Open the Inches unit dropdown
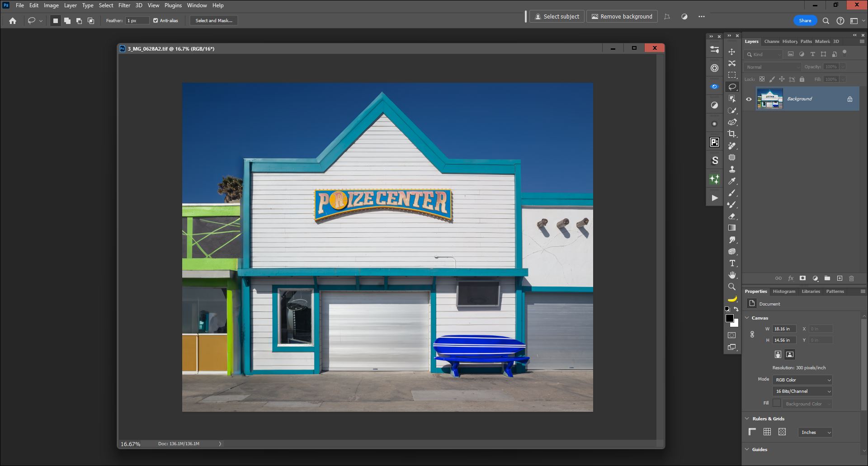This screenshot has width=868, height=466. (815, 432)
